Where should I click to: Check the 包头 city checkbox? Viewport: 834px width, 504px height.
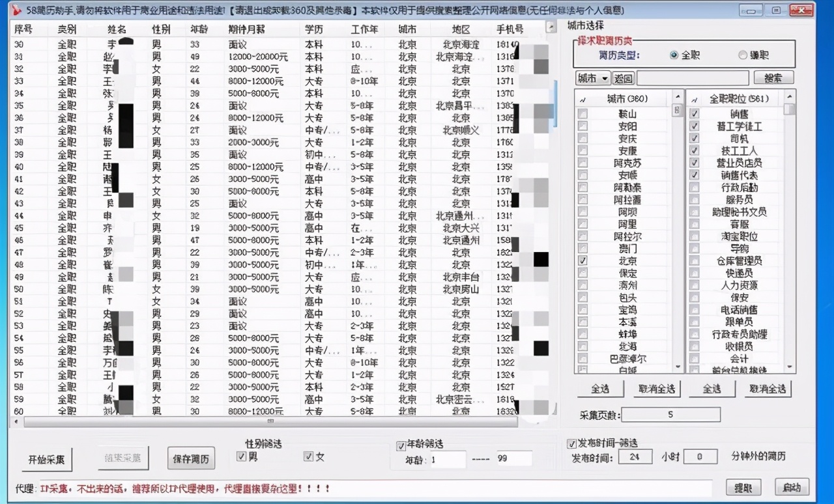tap(582, 298)
